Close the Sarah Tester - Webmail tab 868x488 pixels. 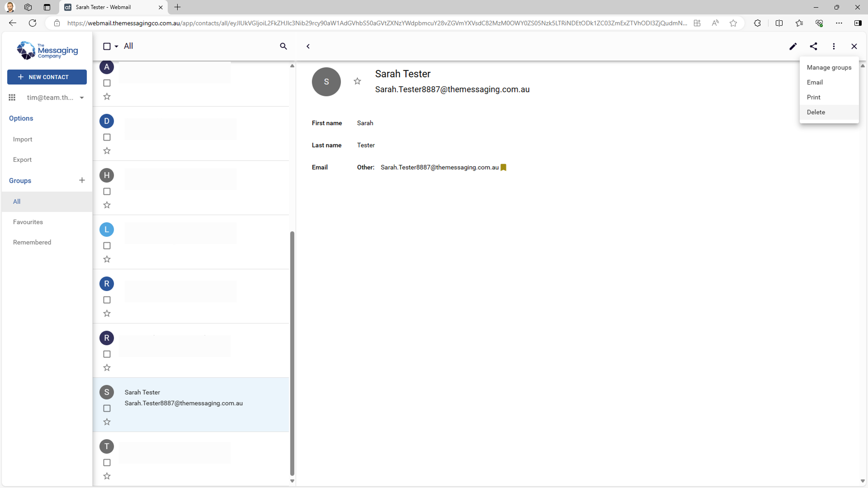[x=161, y=7]
